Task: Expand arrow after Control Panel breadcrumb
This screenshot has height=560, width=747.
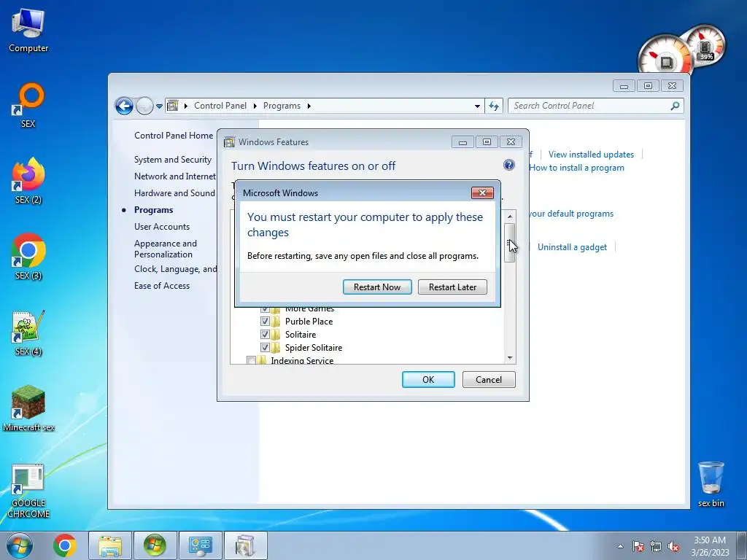Action: tap(255, 106)
